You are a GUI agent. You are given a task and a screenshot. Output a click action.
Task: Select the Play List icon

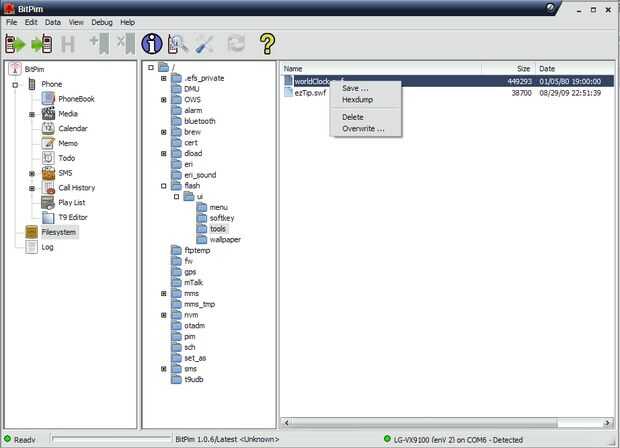(48, 202)
